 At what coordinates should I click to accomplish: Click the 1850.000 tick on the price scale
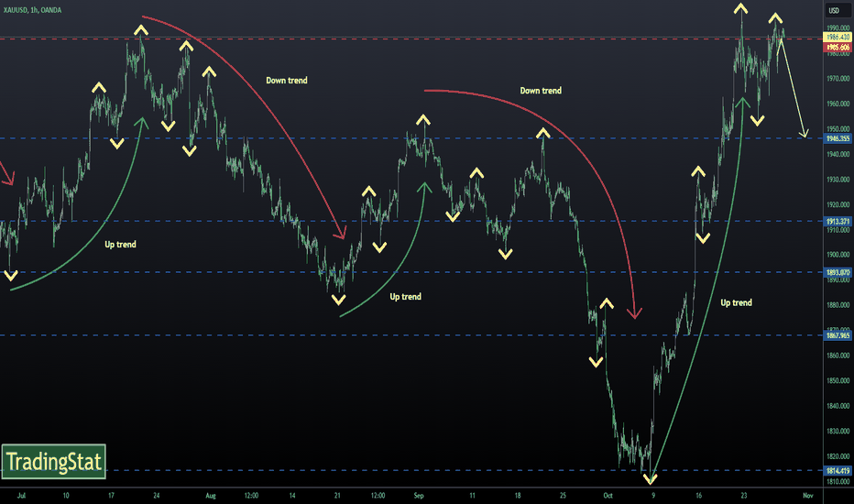pyautogui.click(x=838, y=380)
